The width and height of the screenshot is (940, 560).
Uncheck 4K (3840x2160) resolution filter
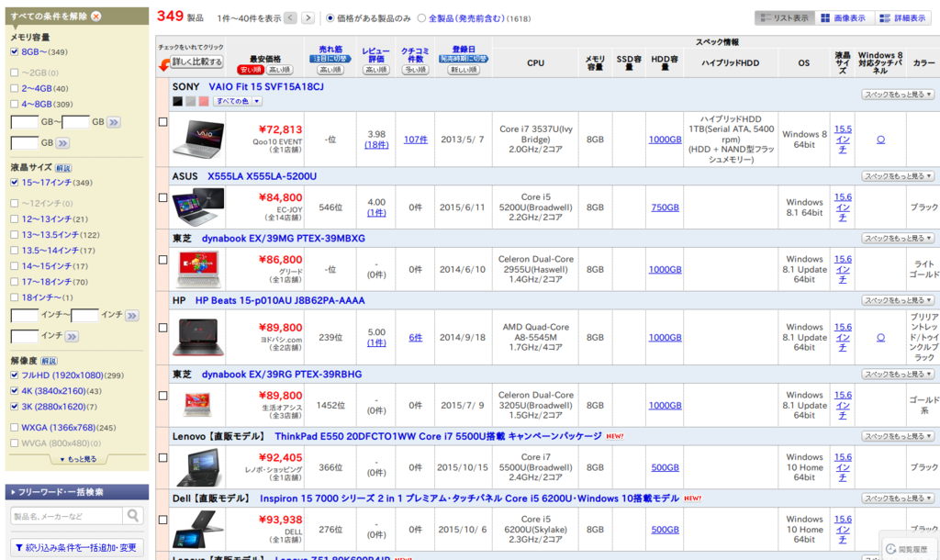[15, 391]
